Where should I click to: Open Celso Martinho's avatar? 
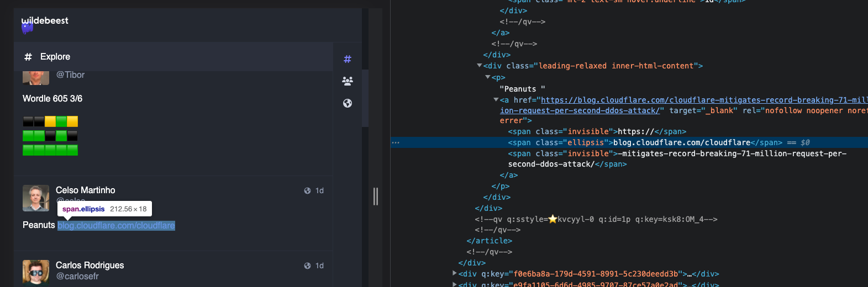36,198
